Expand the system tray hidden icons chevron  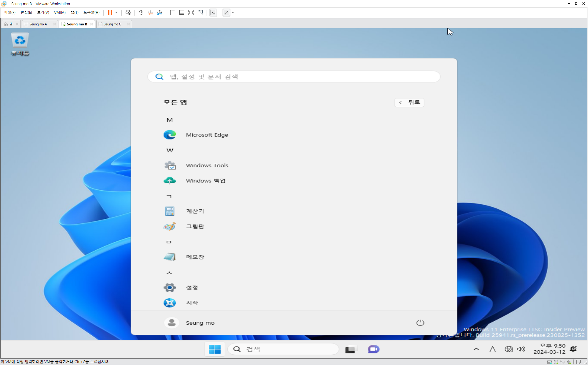[476, 349]
